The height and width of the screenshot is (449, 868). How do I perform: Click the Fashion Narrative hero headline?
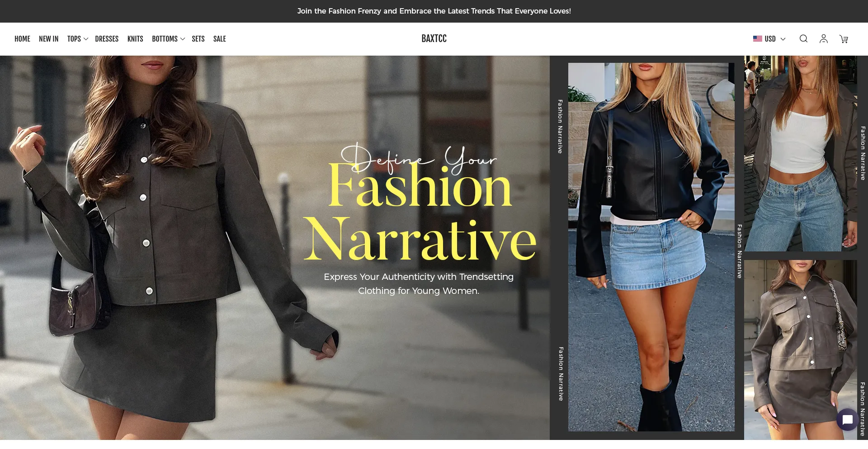coord(420,213)
